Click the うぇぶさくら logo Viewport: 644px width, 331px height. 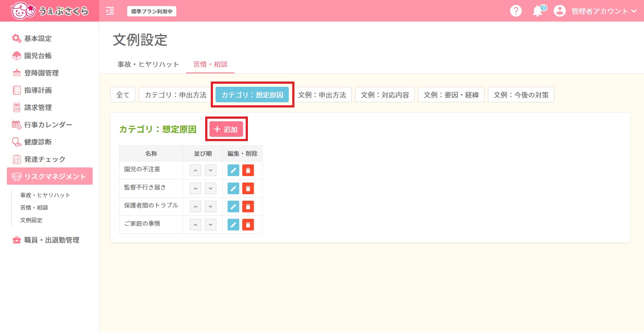(50, 11)
